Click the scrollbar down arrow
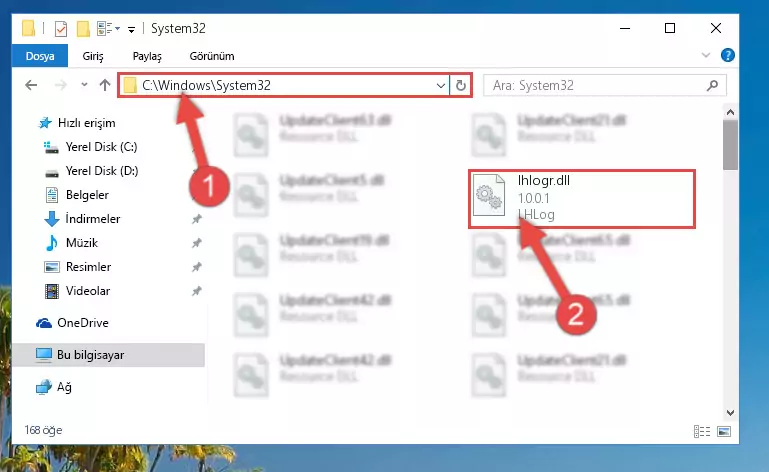The width and height of the screenshot is (769, 472). 730,413
